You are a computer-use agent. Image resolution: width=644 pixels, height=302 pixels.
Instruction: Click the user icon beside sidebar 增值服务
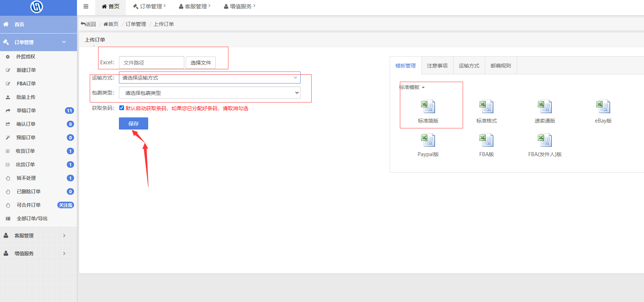click(x=6, y=253)
